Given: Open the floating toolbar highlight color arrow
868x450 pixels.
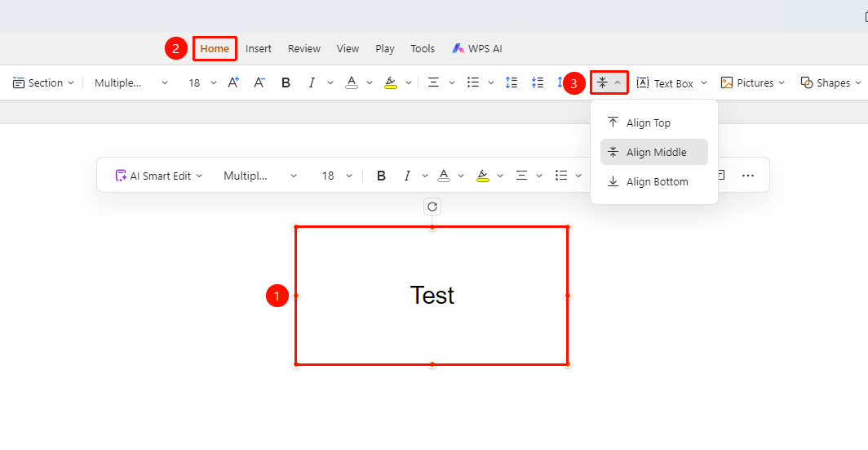Looking at the screenshot, I should [500, 176].
